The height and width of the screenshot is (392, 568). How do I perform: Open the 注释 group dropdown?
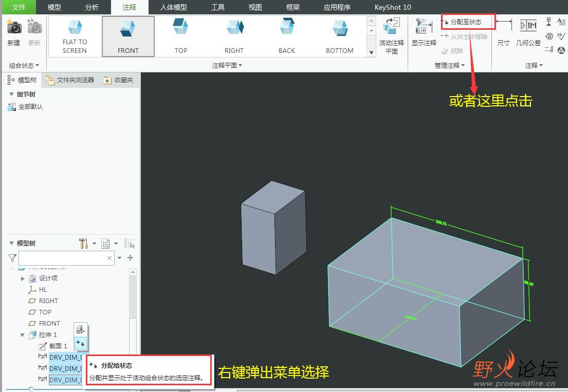(534, 66)
